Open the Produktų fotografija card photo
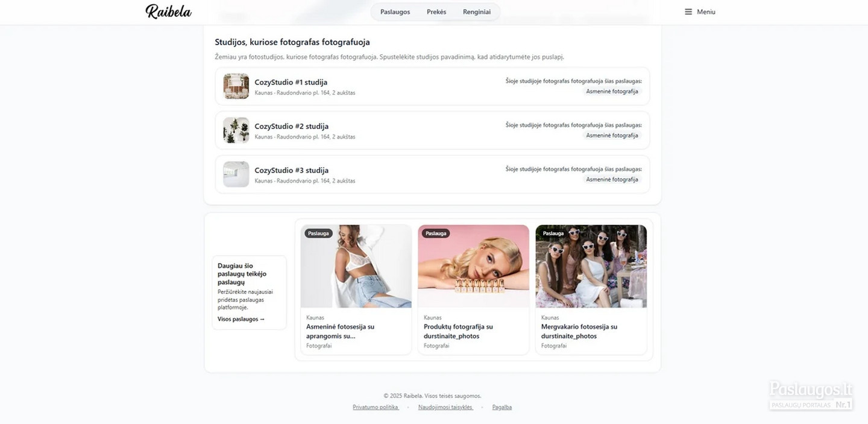 pos(474,267)
